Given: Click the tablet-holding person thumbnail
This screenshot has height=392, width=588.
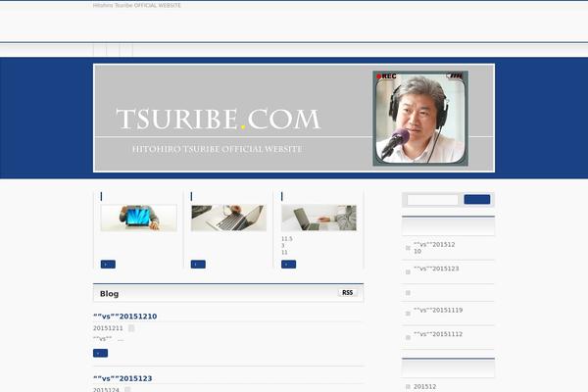Looking at the screenshot, I should [x=139, y=218].
